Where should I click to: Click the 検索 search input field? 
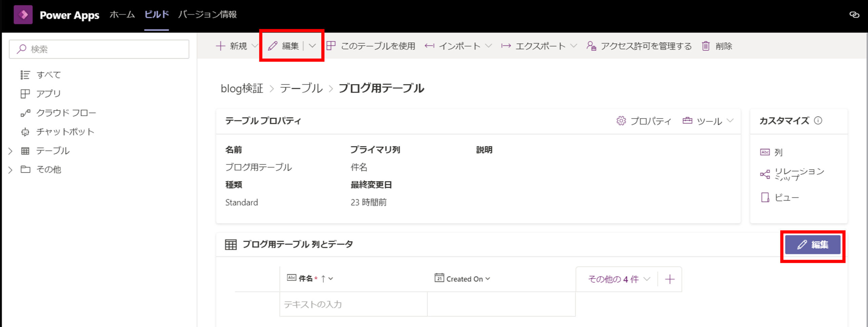pos(99,49)
